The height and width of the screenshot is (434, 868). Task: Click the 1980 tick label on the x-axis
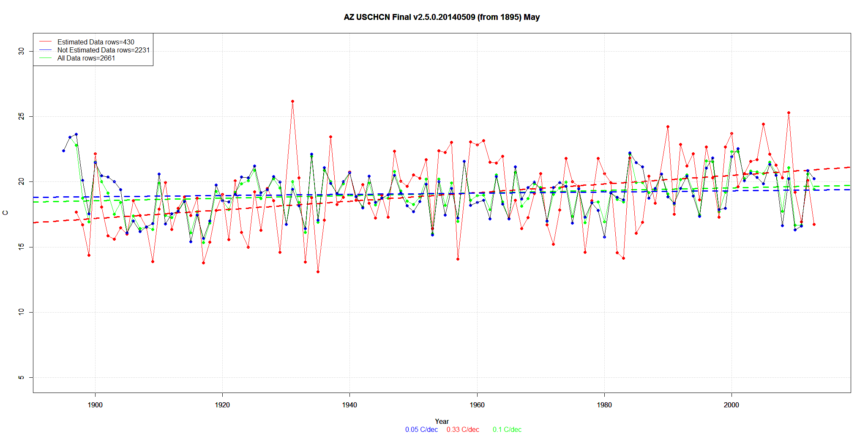point(604,405)
